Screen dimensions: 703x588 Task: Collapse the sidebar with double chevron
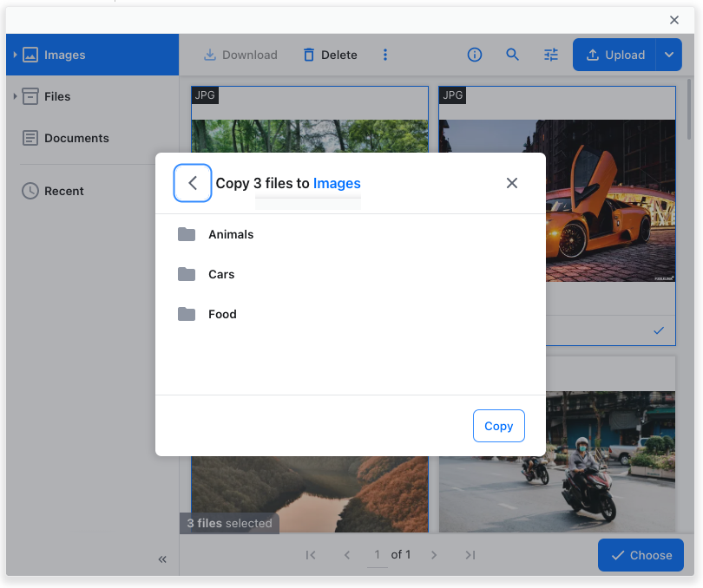pos(162,559)
